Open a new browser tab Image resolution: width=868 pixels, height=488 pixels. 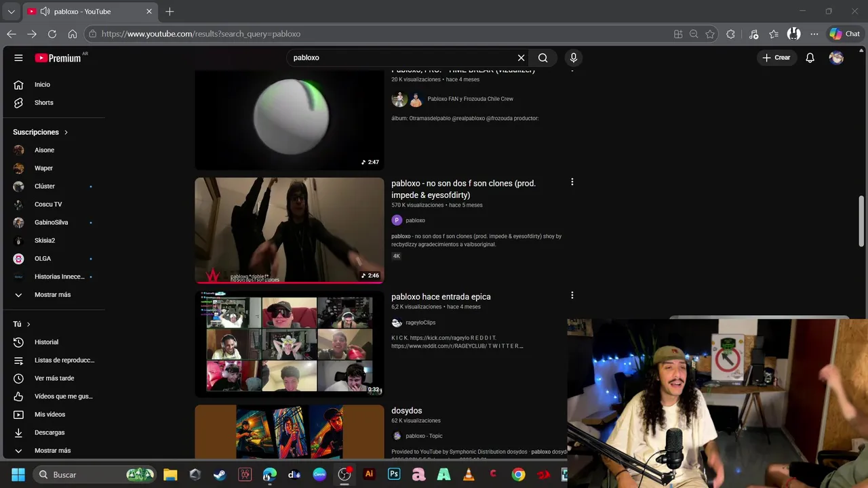(x=170, y=12)
